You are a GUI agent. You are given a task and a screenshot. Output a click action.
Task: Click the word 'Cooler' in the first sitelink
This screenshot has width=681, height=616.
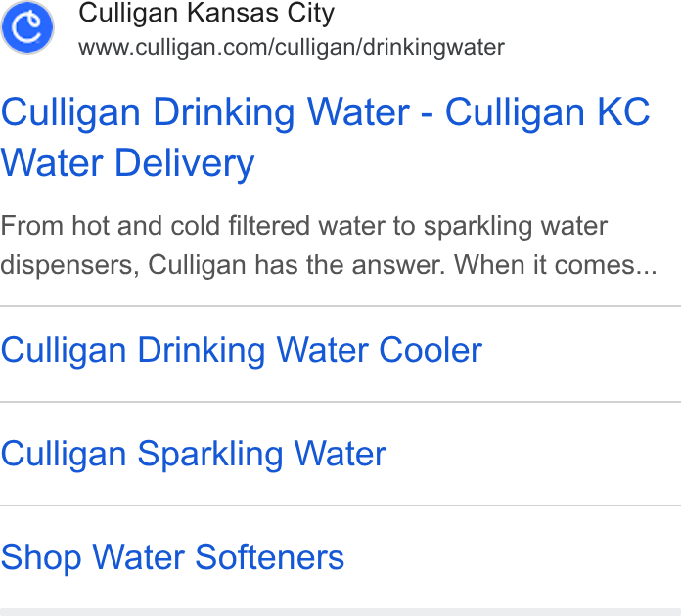pos(431,350)
